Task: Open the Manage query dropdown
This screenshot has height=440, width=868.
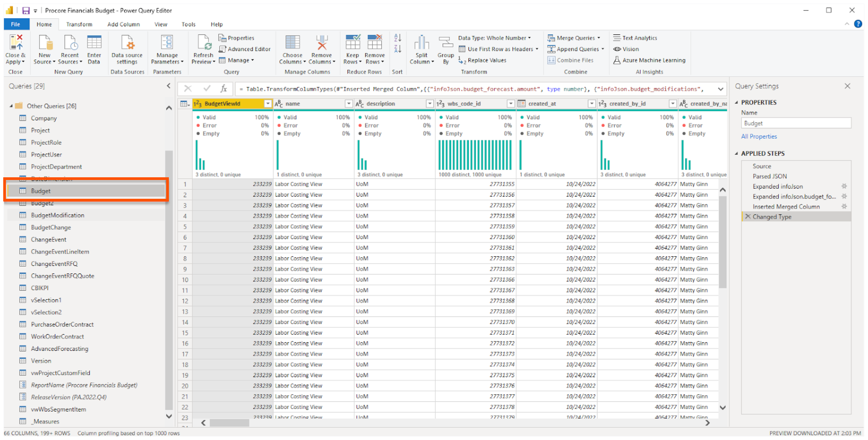Action: point(237,60)
